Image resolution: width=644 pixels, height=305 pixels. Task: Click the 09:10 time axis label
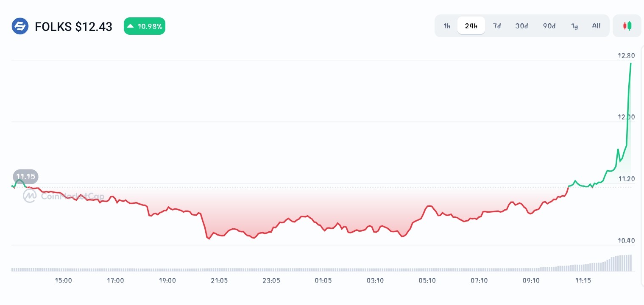[x=531, y=280]
